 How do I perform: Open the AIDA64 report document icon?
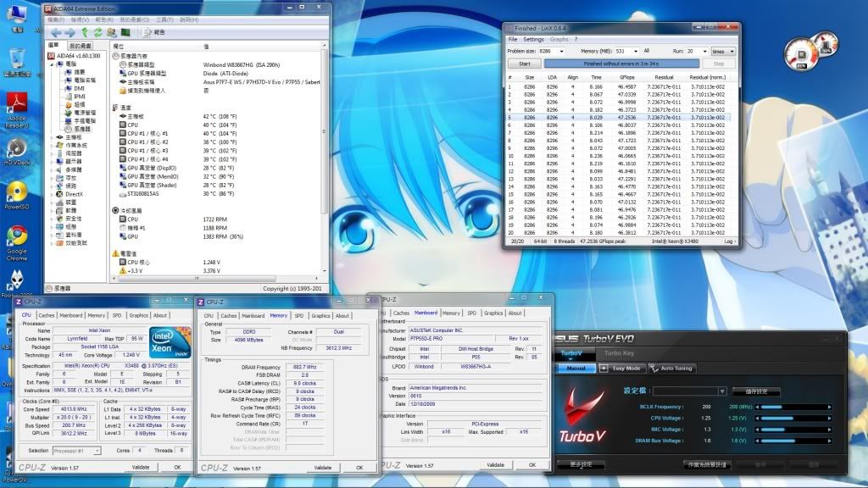coord(147,33)
